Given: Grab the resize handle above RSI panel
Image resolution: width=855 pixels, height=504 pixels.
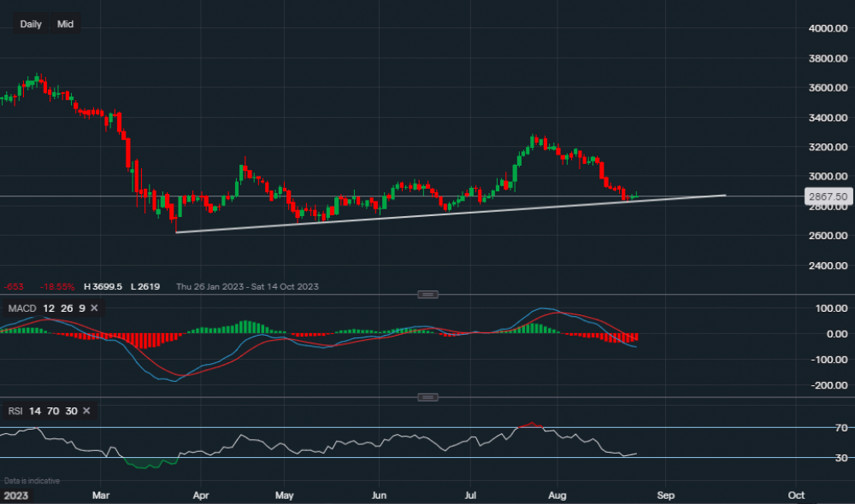Looking at the screenshot, I should pyautogui.click(x=427, y=397).
